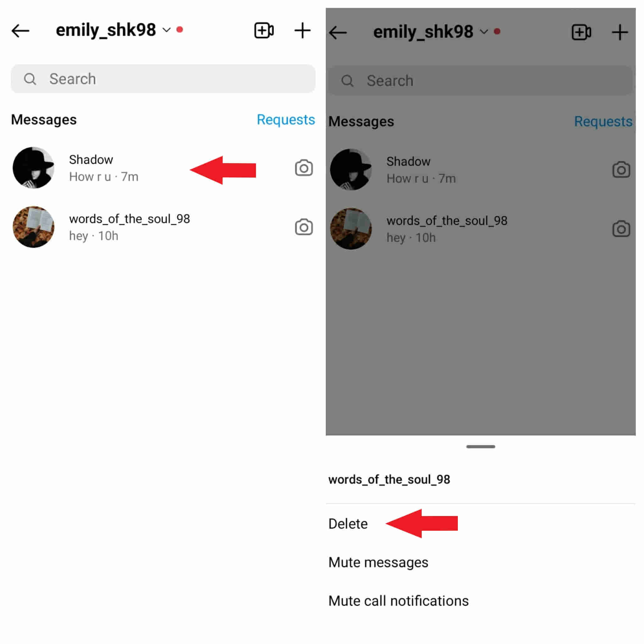Open Requests tab in messages list
Screen dimensions: 644x644
(286, 120)
